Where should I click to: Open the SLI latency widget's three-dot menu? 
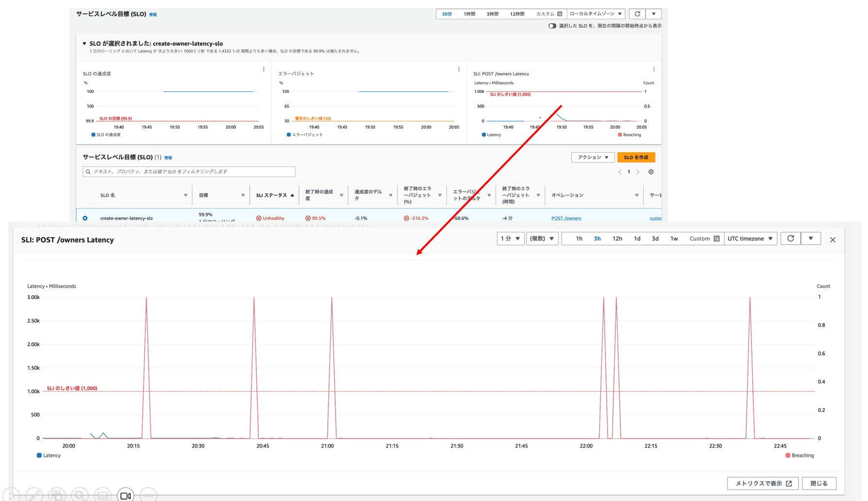[x=654, y=69]
